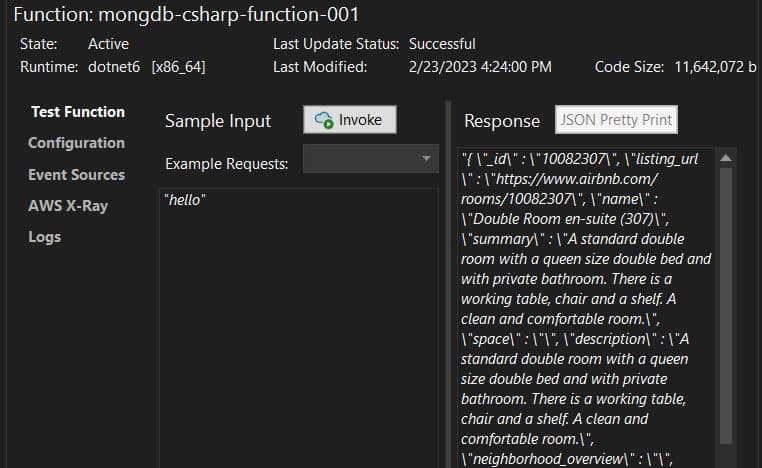Click the Example Requests dropdown arrow

coord(426,159)
